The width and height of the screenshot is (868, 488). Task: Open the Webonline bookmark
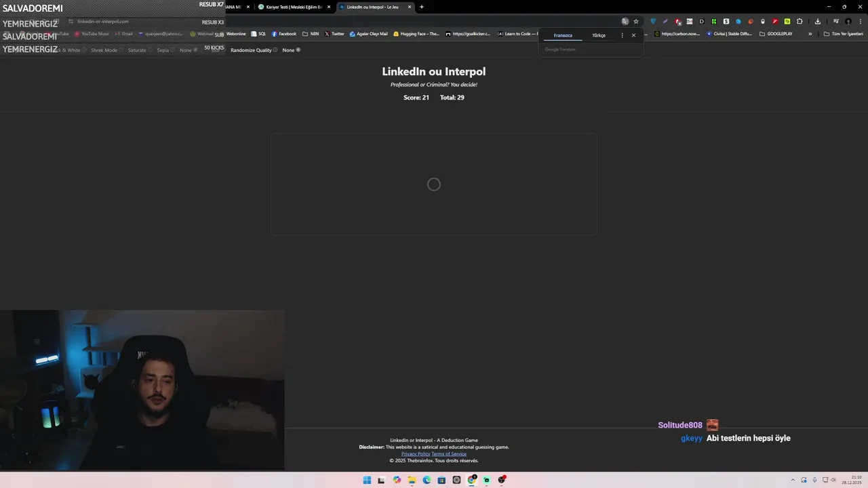[x=232, y=34]
